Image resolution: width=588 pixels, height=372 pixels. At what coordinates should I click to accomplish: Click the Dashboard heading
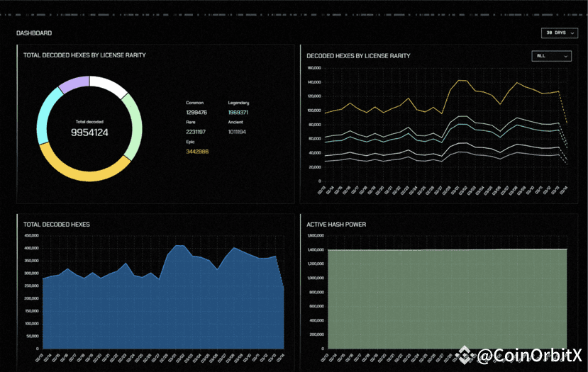coord(34,33)
